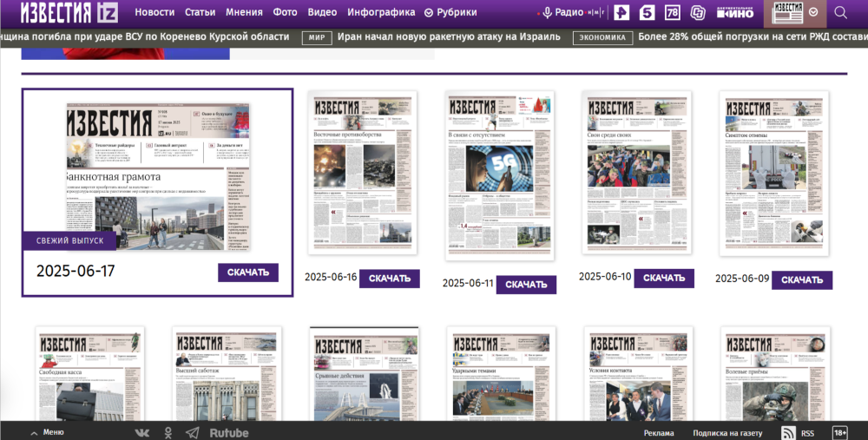The image size is (868, 440).
Task: Click the RSS feed icon
Action: pyautogui.click(x=788, y=433)
